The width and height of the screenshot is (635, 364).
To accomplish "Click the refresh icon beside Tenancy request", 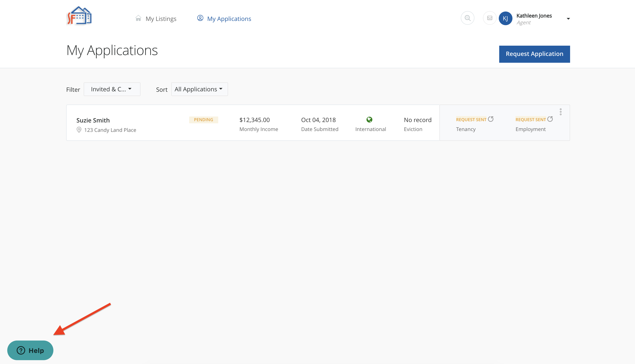I will pyautogui.click(x=491, y=119).
